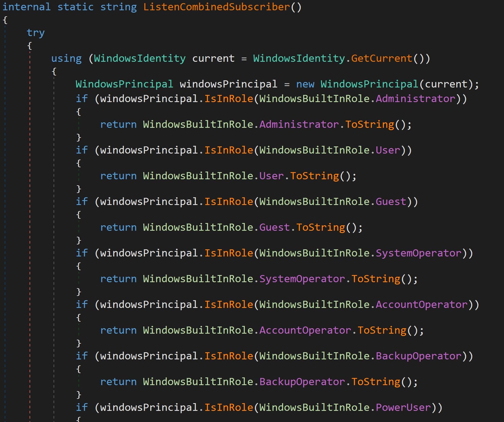This screenshot has height=422, width=504.
Task: Click 'if' keyword on the PowerUser line
Action: point(82,407)
